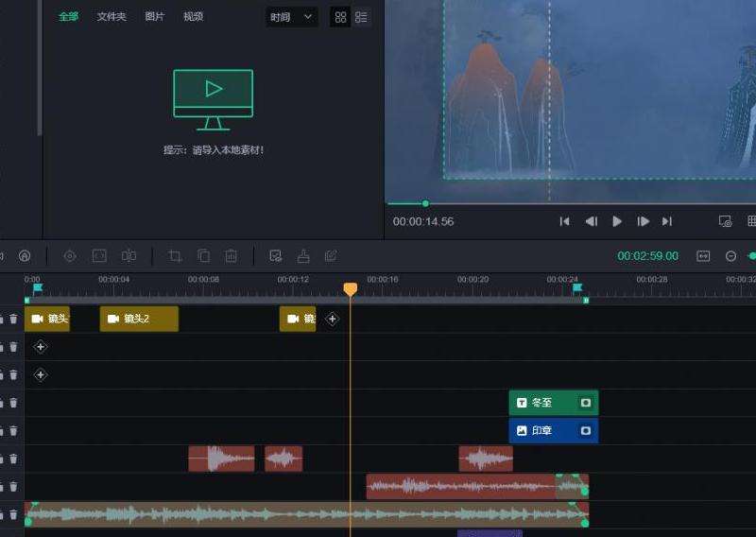Screen dimensions: 756x537
Task: Switch media library to grid view
Action: pos(341,17)
